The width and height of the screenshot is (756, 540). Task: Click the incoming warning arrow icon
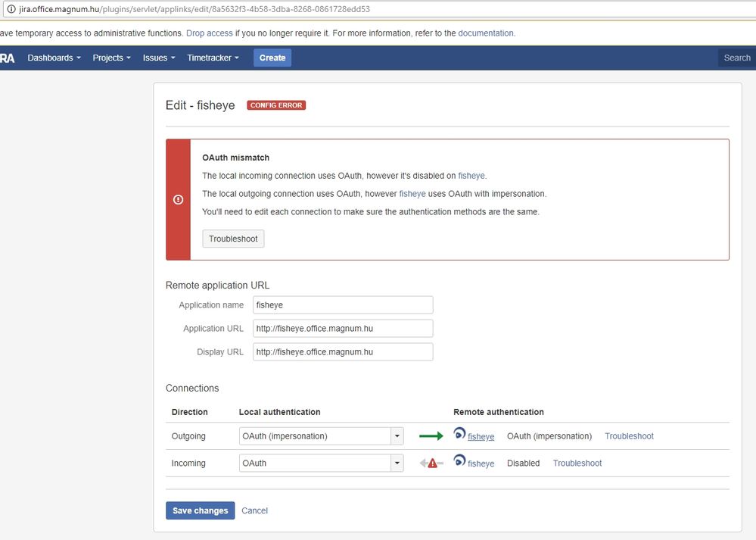click(x=431, y=464)
